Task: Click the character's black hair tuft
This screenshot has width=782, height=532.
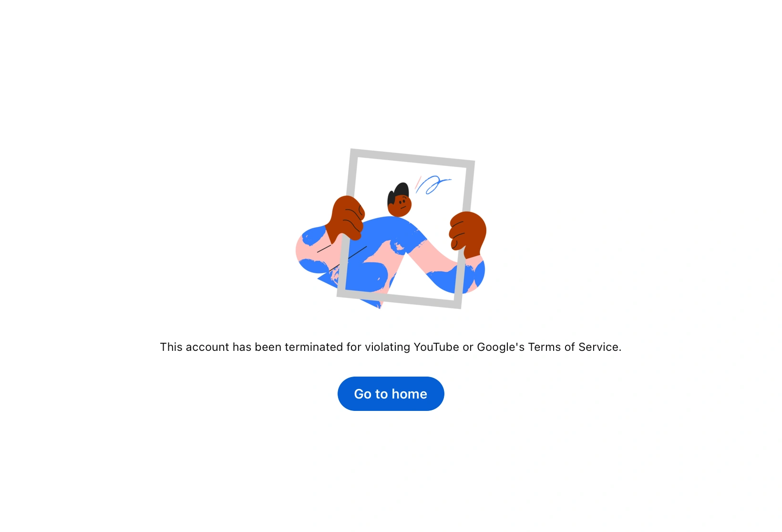Action: click(398, 191)
